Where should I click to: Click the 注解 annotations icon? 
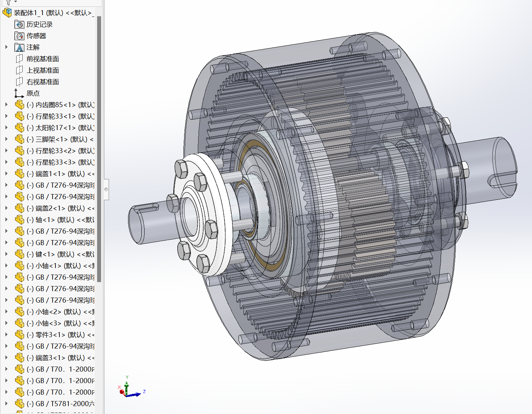(x=19, y=47)
